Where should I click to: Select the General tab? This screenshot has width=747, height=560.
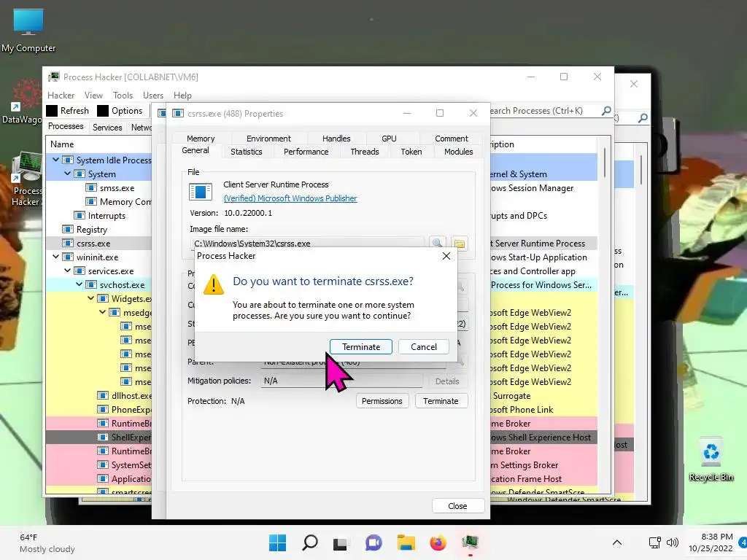coord(196,150)
